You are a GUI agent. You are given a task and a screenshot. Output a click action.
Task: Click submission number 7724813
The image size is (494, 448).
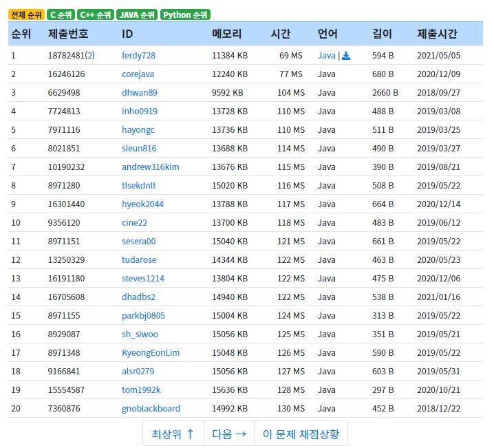pos(64,111)
